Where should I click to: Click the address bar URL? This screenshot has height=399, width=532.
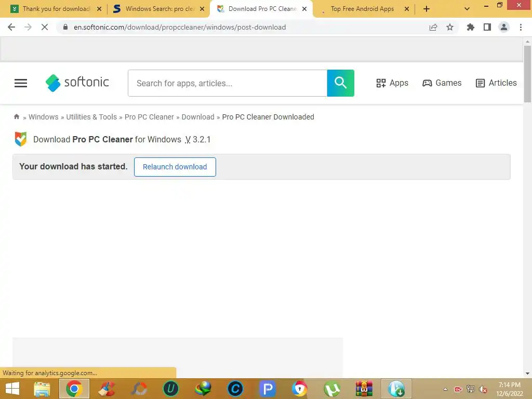(180, 27)
